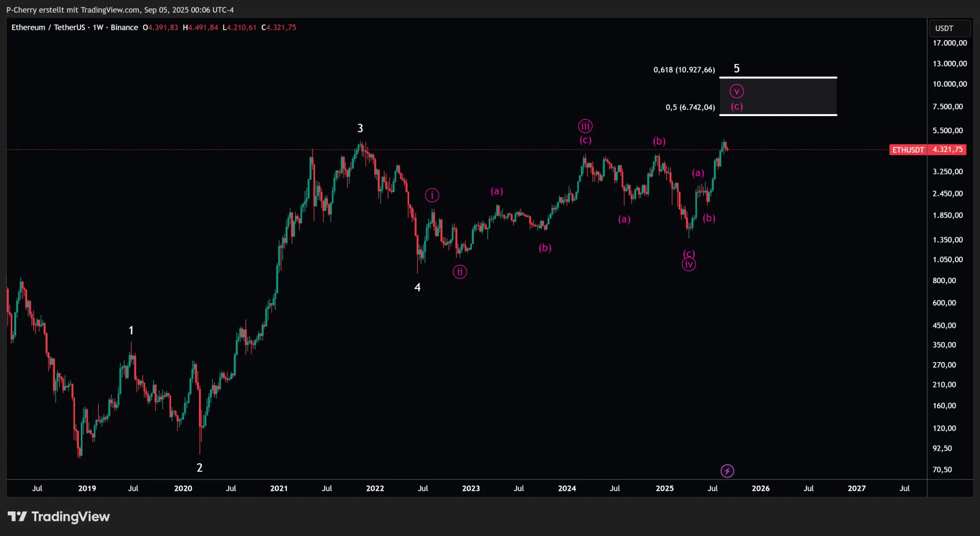This screenshot has width=980, height=536.
Task: Click the purple lightning bolt event icon
Action: (727, 471)
